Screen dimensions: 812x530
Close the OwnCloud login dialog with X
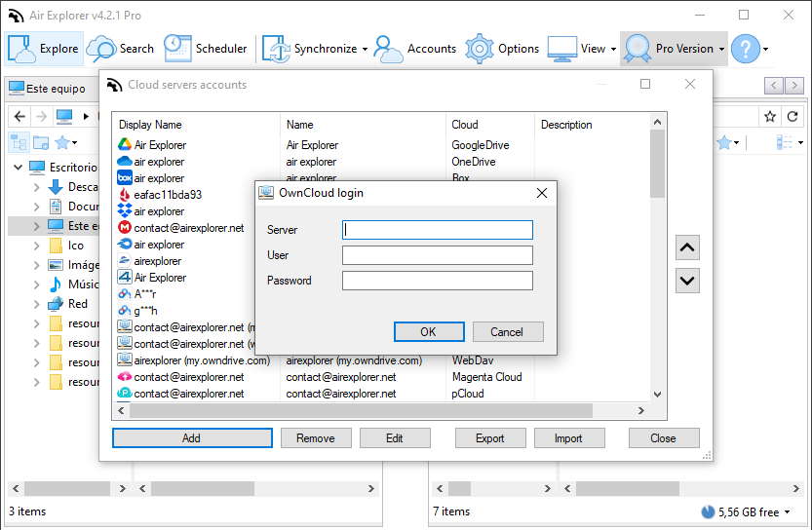[542, 193]
